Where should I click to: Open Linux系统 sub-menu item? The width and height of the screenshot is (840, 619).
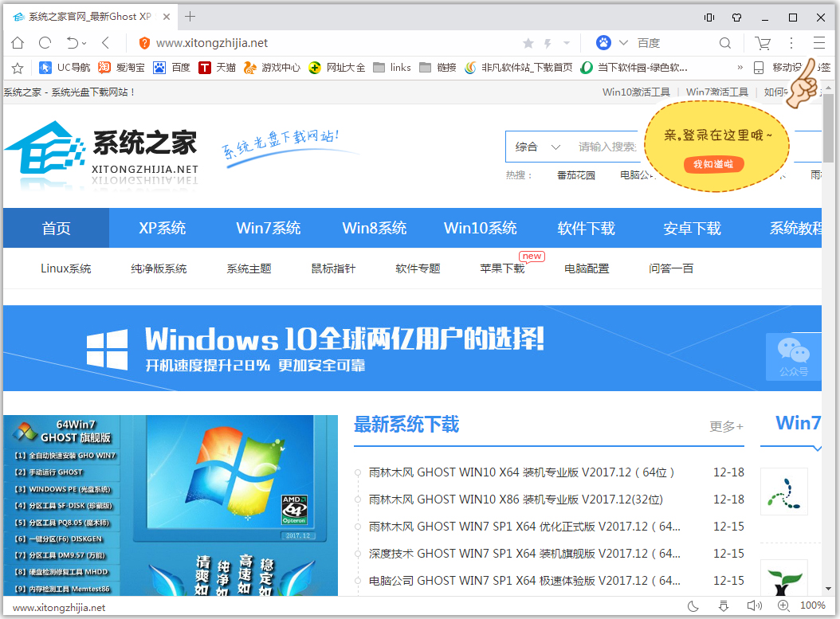pyautogui.click(x=66, y=268)
